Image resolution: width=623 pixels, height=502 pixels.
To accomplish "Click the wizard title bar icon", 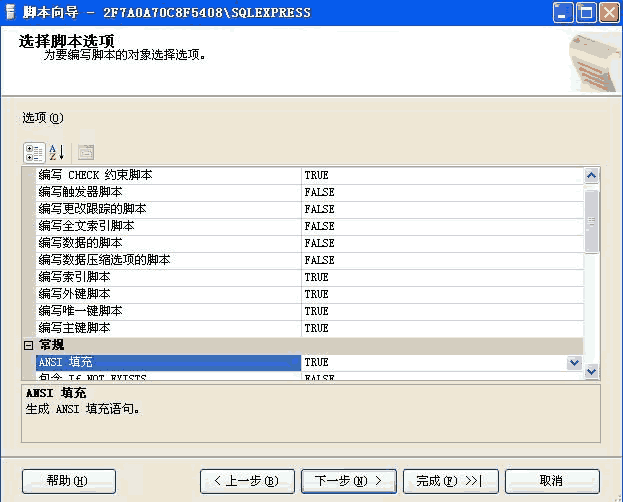I will (10, 12).
